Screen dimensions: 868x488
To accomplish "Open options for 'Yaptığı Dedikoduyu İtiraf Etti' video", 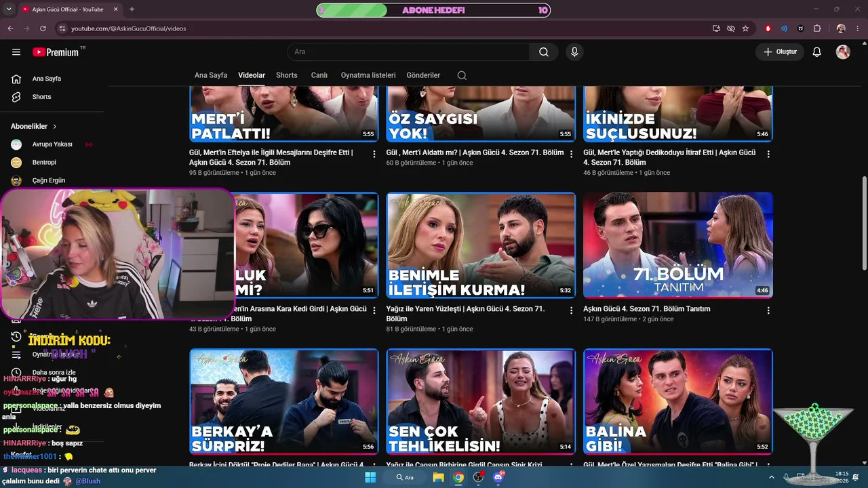I will coord(768,155).
